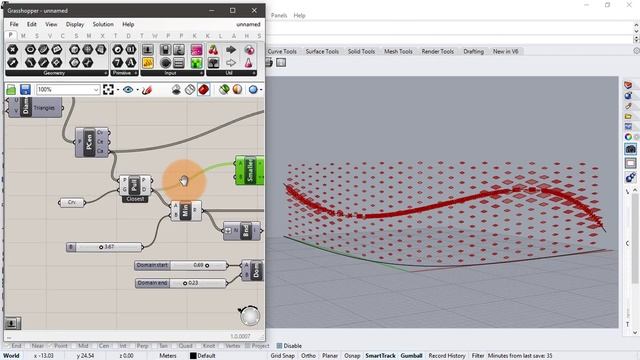
Task: Click the B number slider showing 3.67
Action: point(104,247)
